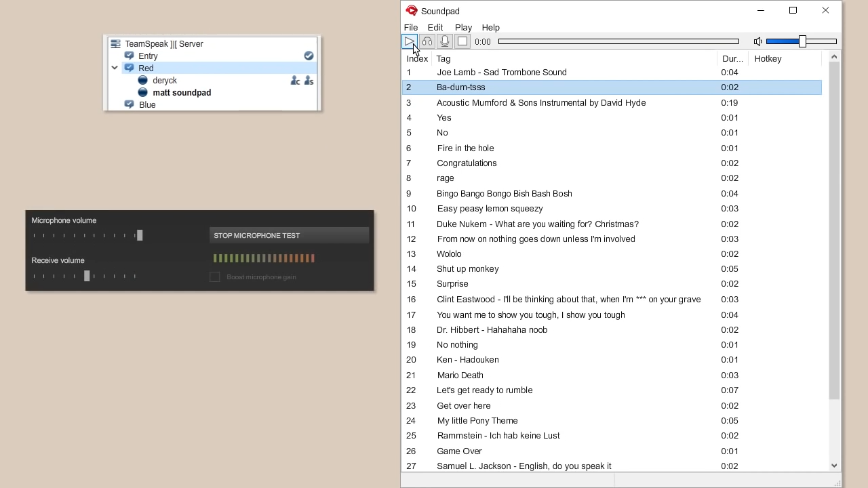Click the Stop Microphone Test button
Viewport: 868px width, 488px height.
pos(290,235)
